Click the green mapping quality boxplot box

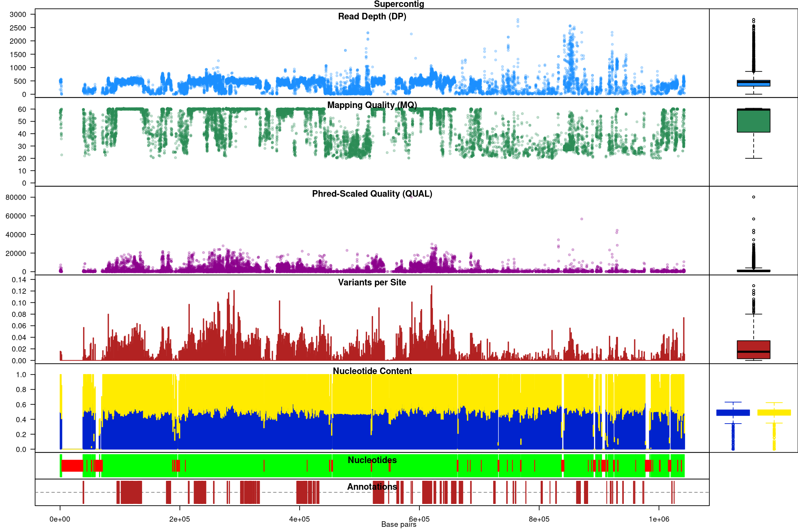tap(753, 121)
